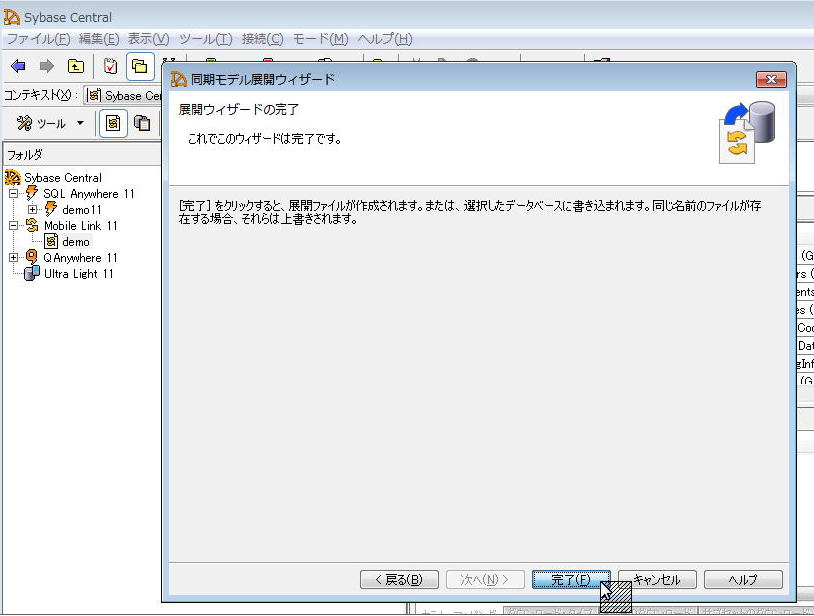Screen dimensions: 814x616
Task: Click the ヘルプ button in wizard
Action: (x=743, y=580)
